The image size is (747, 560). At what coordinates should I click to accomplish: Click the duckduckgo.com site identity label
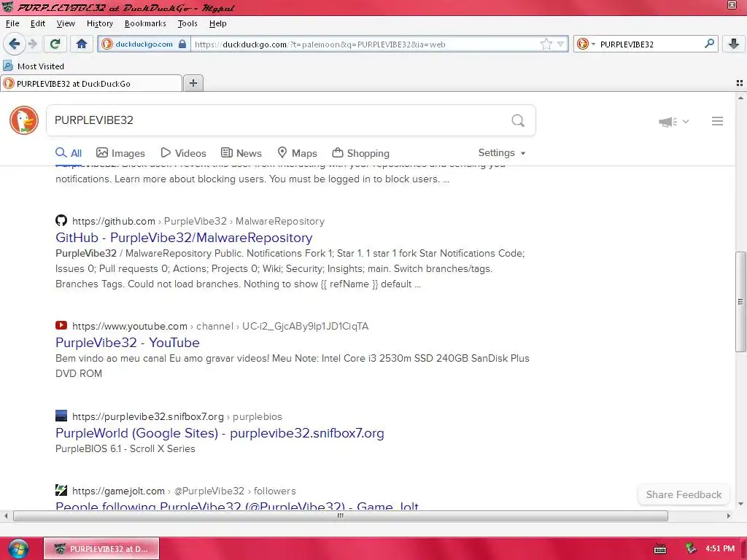pos(144,44)
